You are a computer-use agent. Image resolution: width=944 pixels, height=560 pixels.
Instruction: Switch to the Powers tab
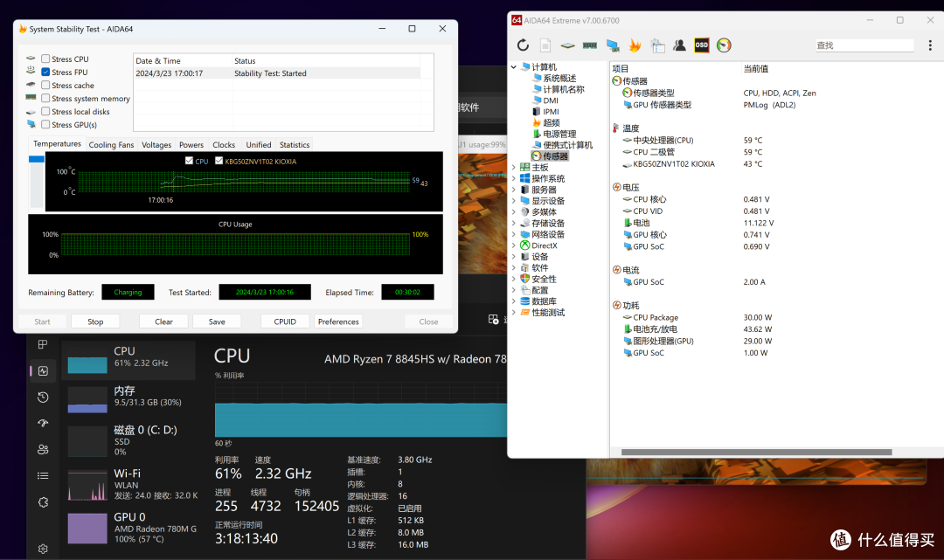pos(191,145)
